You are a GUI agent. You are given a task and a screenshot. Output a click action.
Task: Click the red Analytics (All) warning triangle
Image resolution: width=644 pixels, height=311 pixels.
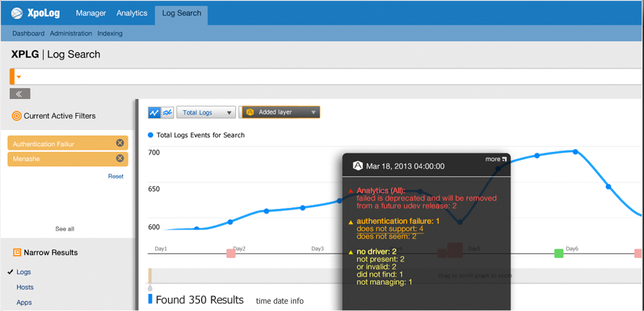(x=350, y=191)
